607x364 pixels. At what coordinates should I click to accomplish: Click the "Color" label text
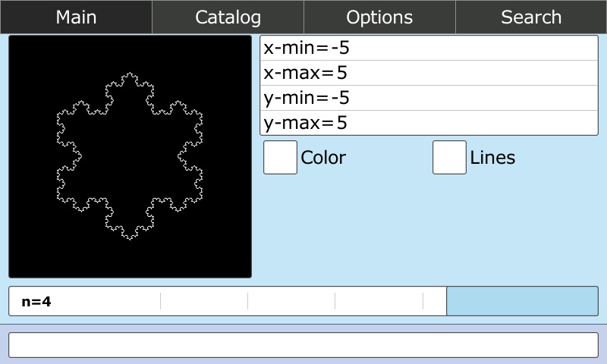tap(323, 158)
